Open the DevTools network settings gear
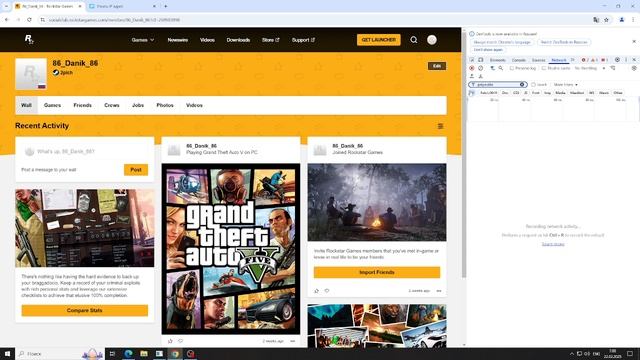 634,68
